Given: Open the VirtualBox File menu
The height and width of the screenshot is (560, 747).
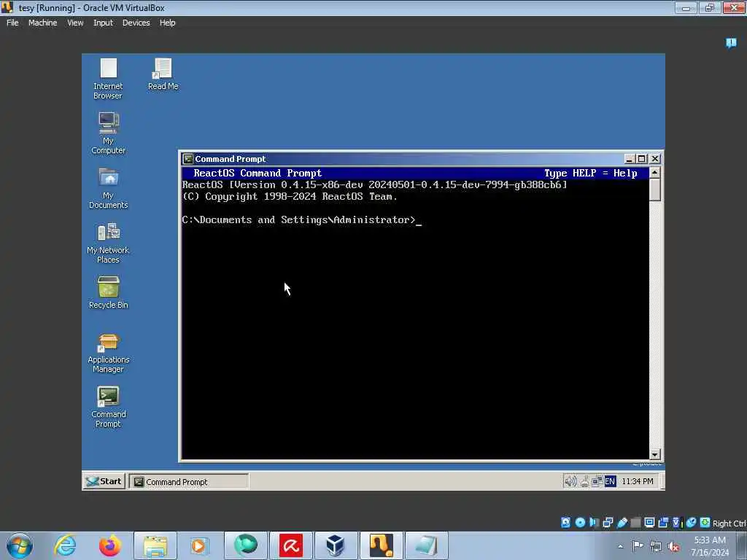Looking at the screenshot, I should point(12,23).
